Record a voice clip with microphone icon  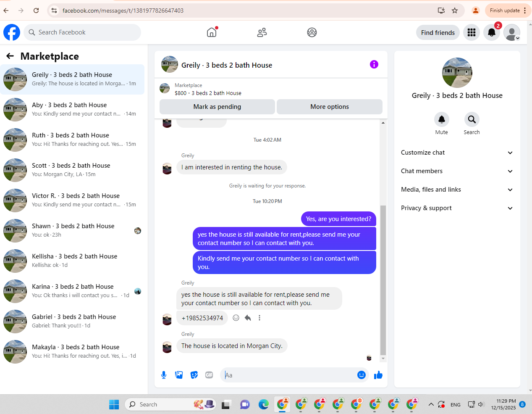tap(164, 375)
